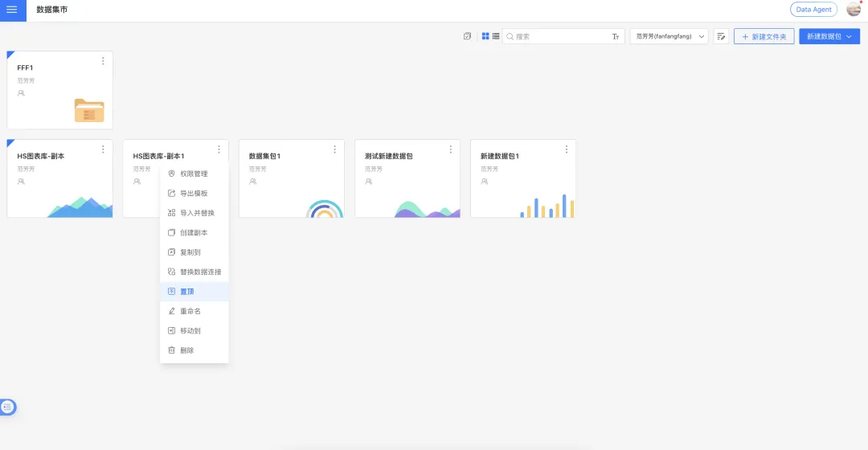This screenshot has width=868, height=450.
Task: Open 数据集包1 ring chart thumbnail
Action: coord(325,209)
